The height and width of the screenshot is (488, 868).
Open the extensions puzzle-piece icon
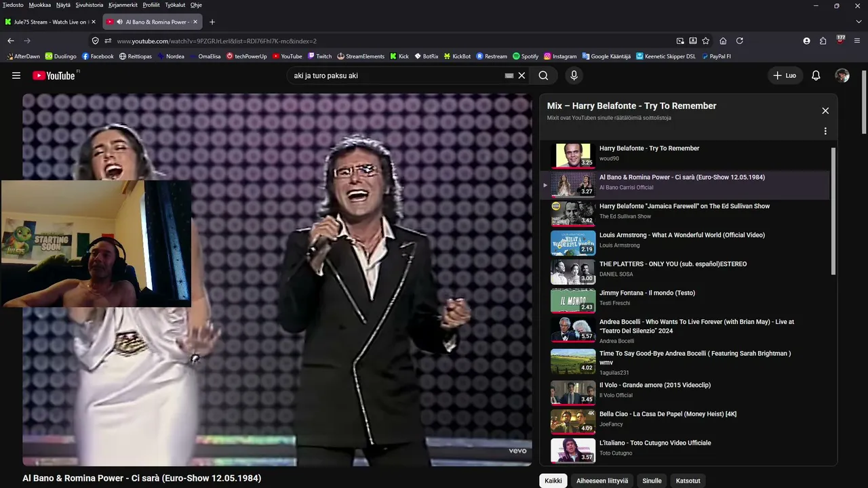click(x=823, y=41)
